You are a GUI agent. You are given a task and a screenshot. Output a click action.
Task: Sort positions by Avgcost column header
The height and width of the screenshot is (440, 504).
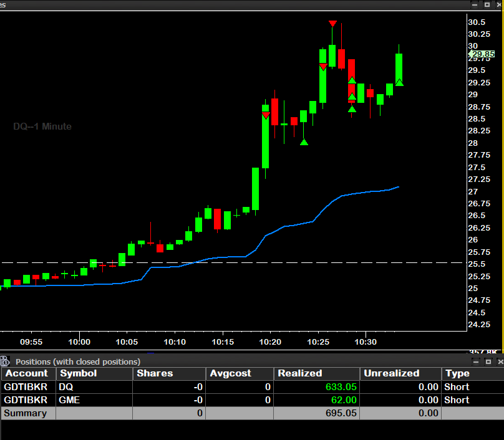tap(240, 373)
